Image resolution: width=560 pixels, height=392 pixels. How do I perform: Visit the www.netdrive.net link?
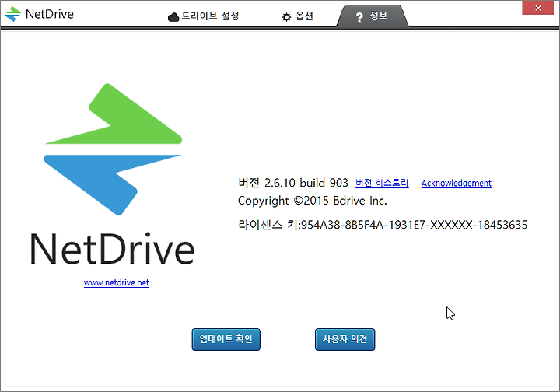pyautogui.click(x=117, y=282)
